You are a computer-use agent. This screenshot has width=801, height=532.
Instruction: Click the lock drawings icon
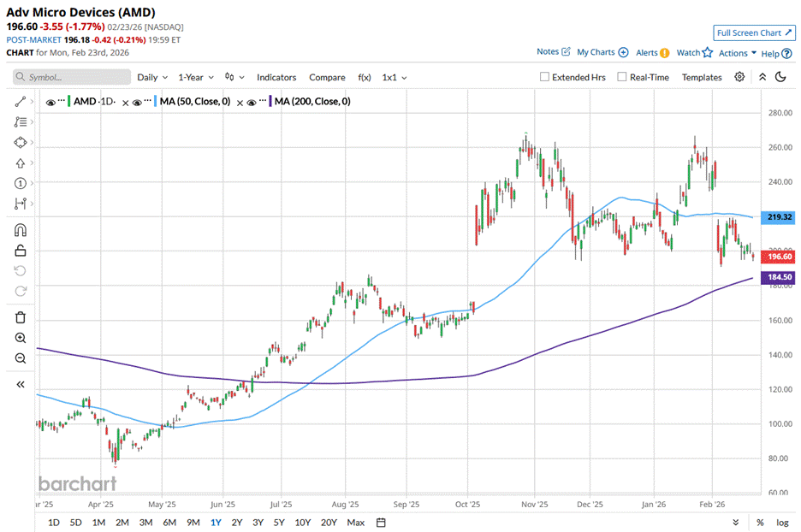point(21,251)
